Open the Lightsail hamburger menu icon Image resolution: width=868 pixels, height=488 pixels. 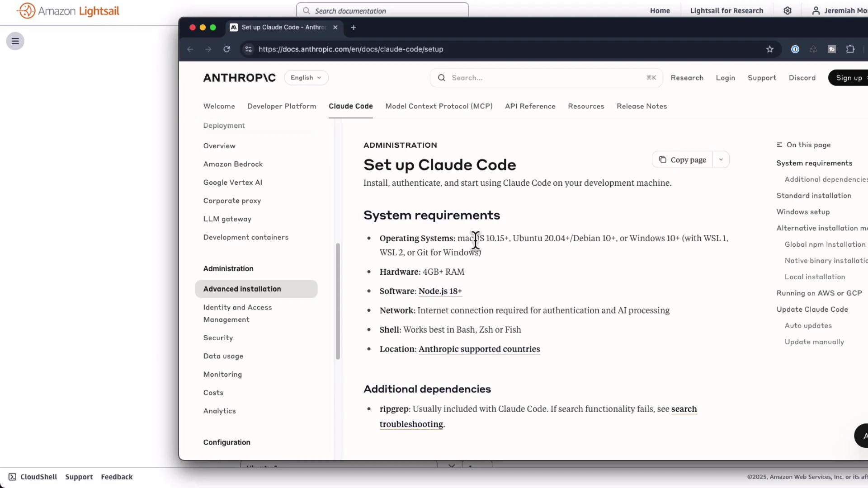(15, 41)
